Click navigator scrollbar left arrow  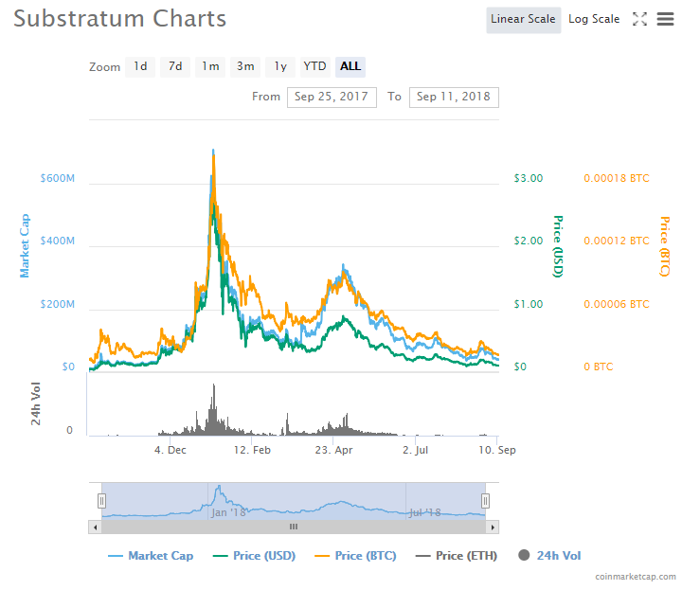(95, 527)
